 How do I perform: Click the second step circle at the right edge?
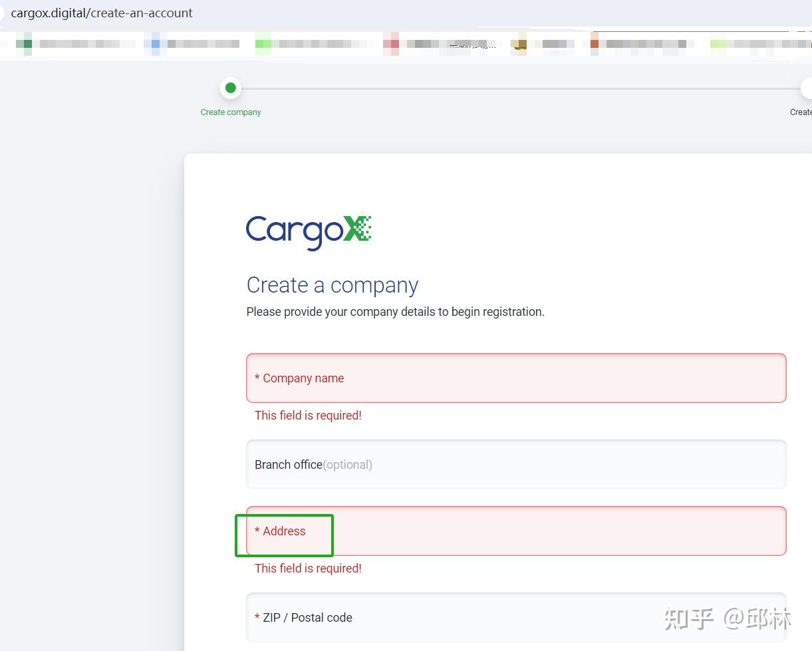[x=806, y=87]
